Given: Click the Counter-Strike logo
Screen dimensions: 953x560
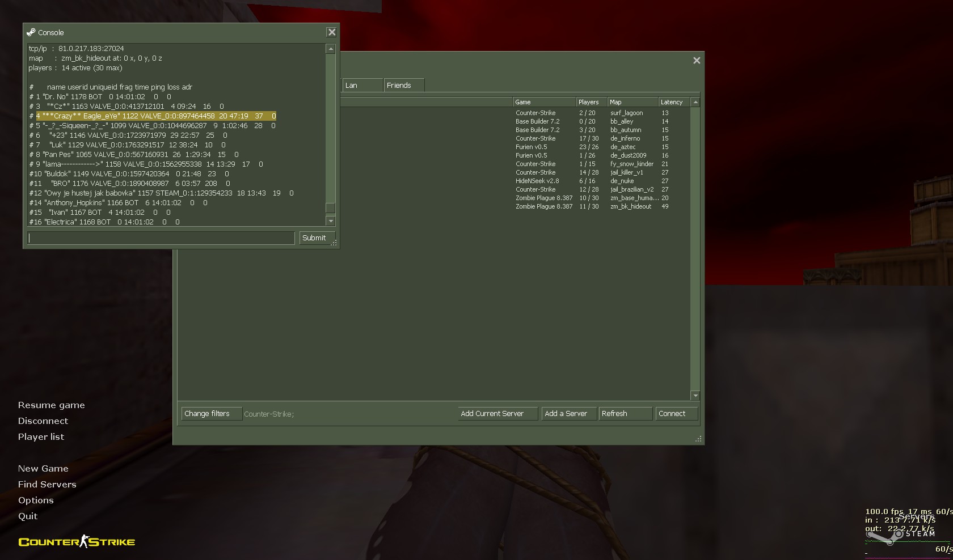Looking at the screenshot, I should coord(77,541).
